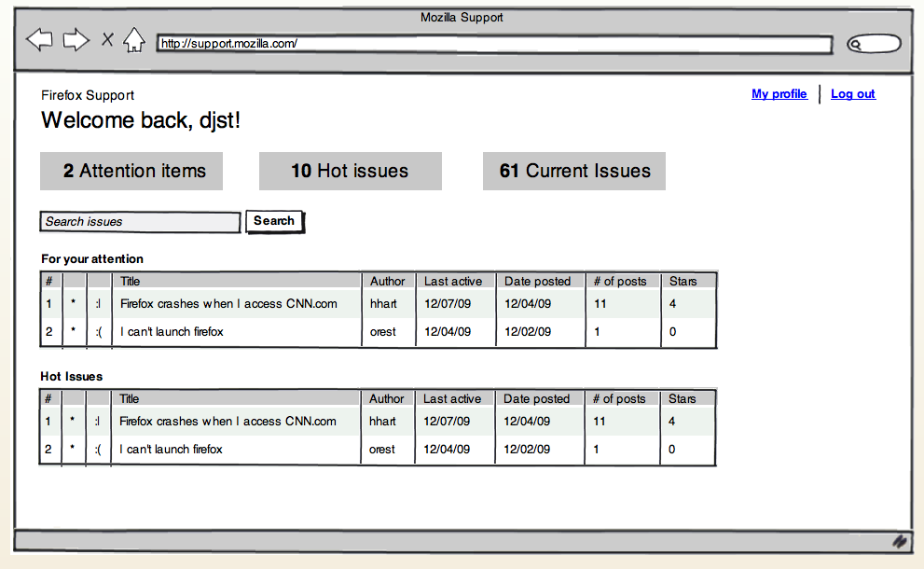
Task: Click the Log out link
Action: pos(853,94)
